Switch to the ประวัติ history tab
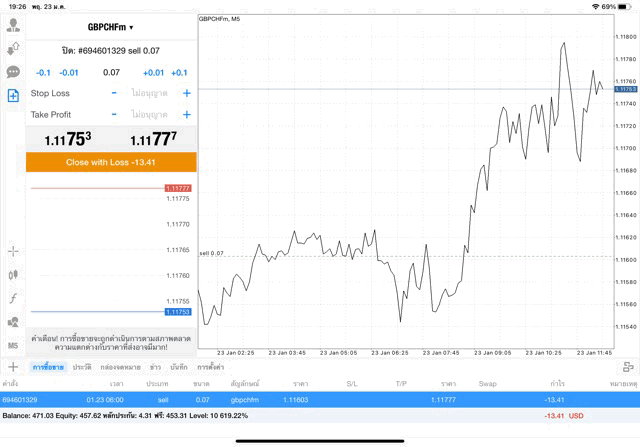This screenshot has height=447, width=640. click(x=82, y=367)
